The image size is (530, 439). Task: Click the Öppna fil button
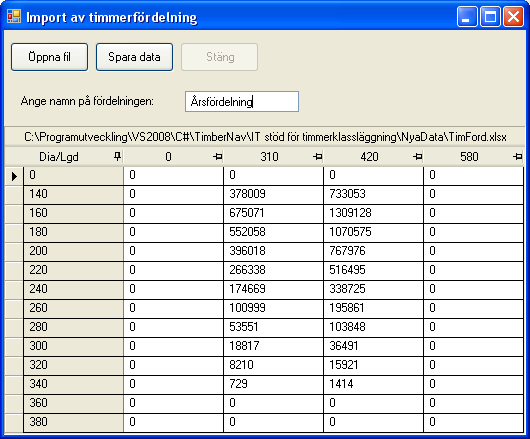click(x=49, y=57)
